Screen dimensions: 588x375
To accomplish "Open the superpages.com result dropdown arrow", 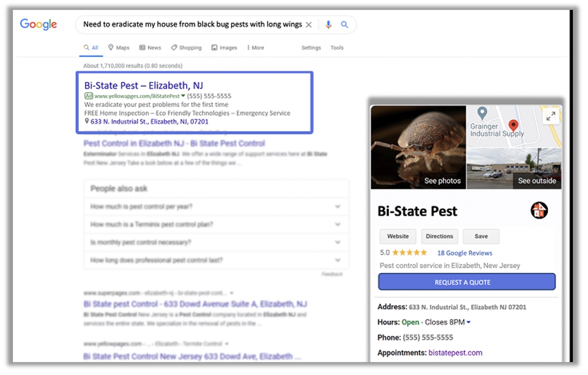I will [x=231, y=293].
